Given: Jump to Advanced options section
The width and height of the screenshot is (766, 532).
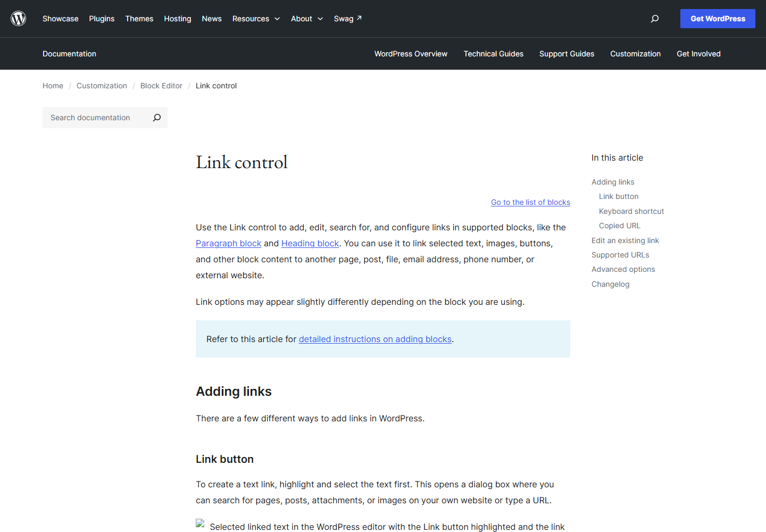Looking at the screenshot, I should pyautogui.click(x=623, y=269).
